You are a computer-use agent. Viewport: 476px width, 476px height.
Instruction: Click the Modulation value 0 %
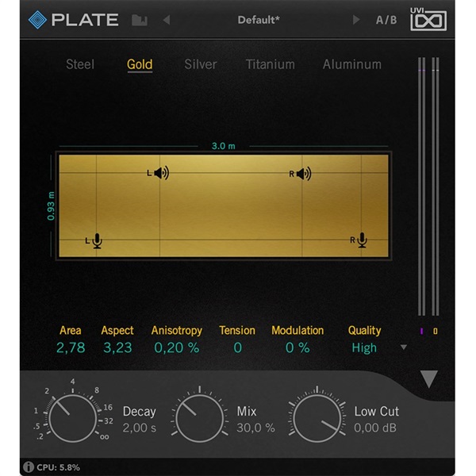297,347
